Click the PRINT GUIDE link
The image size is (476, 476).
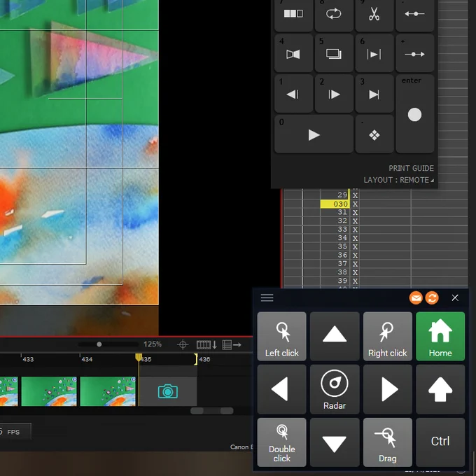411,168
